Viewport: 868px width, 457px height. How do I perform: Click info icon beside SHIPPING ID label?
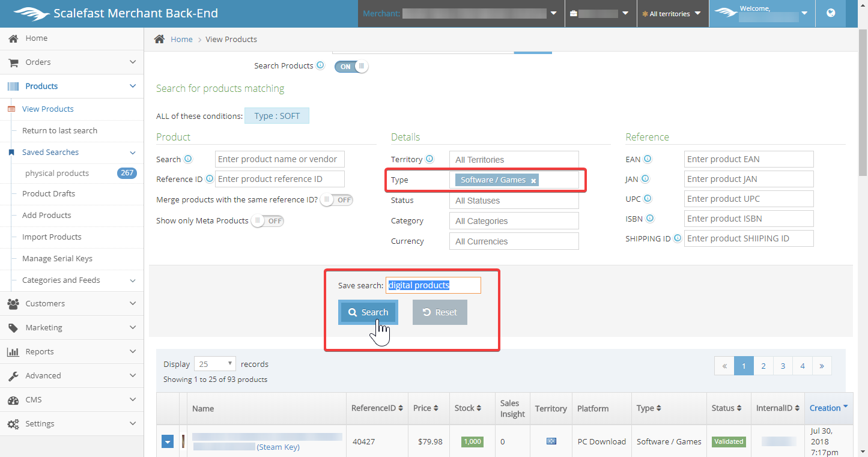pyautogui.click(x=678, y=238)
